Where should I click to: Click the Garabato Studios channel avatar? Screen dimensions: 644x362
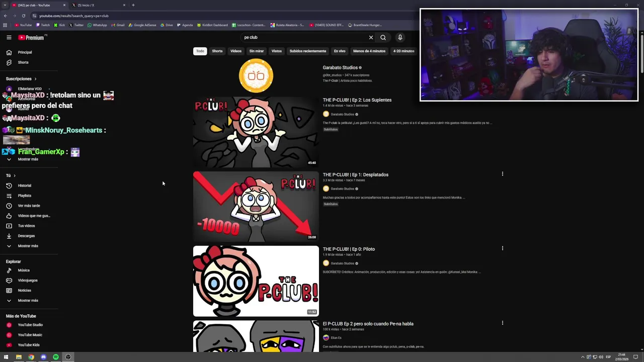tap(256, 76)
